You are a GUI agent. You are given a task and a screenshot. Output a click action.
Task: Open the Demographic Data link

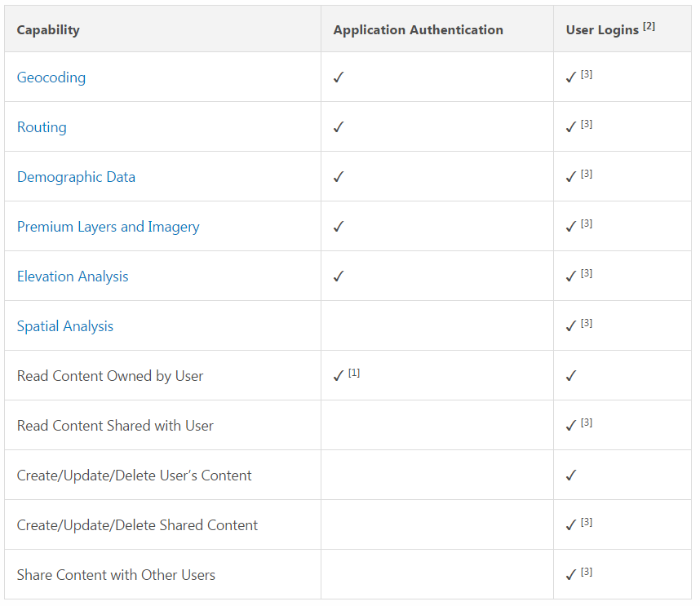(x=77, y=177)
